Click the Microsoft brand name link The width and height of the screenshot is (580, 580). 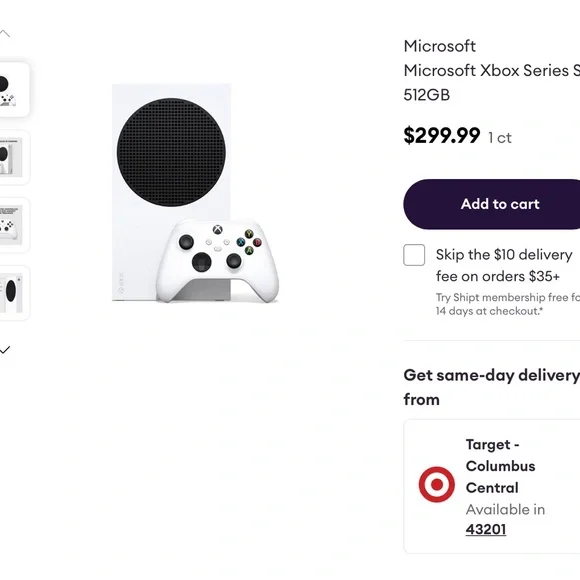tap(439, 46)
